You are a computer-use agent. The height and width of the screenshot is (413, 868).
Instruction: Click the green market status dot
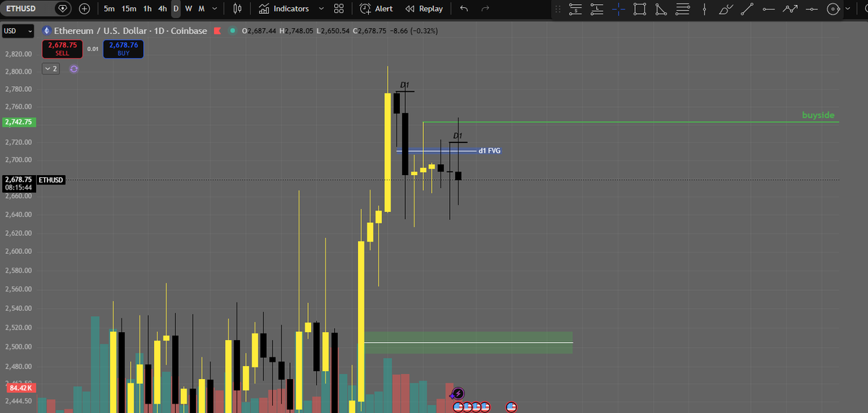(231, 31)
